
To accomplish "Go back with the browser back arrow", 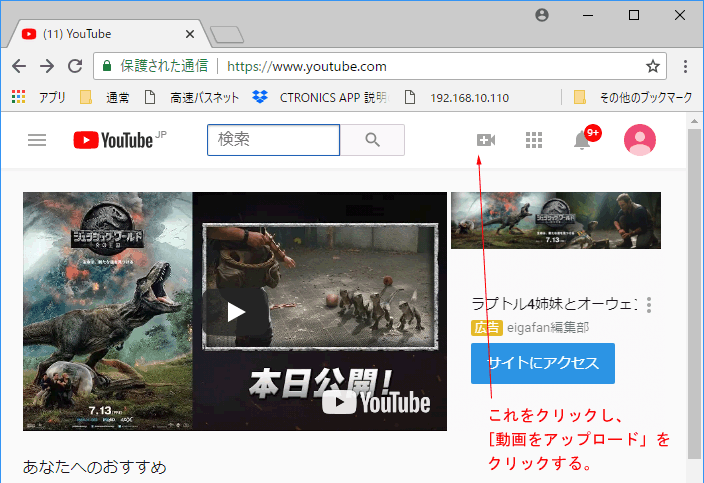I will 19,66.
